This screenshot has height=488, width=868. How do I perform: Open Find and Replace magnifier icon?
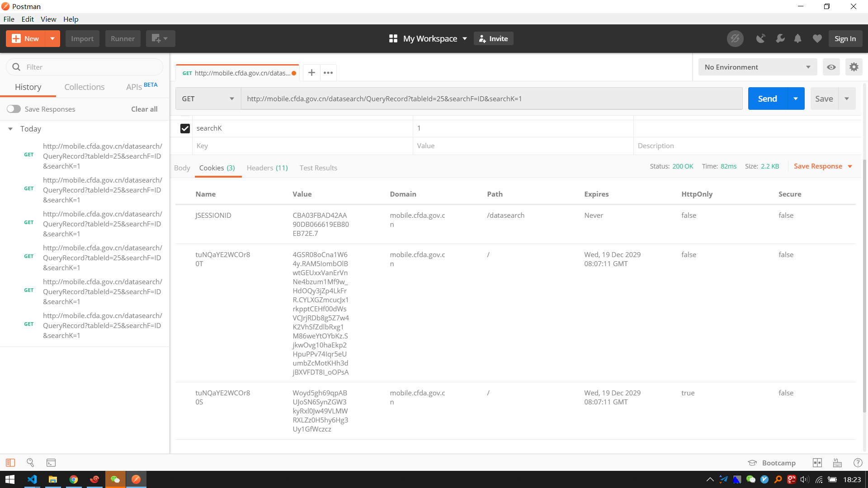click(30, 463)
